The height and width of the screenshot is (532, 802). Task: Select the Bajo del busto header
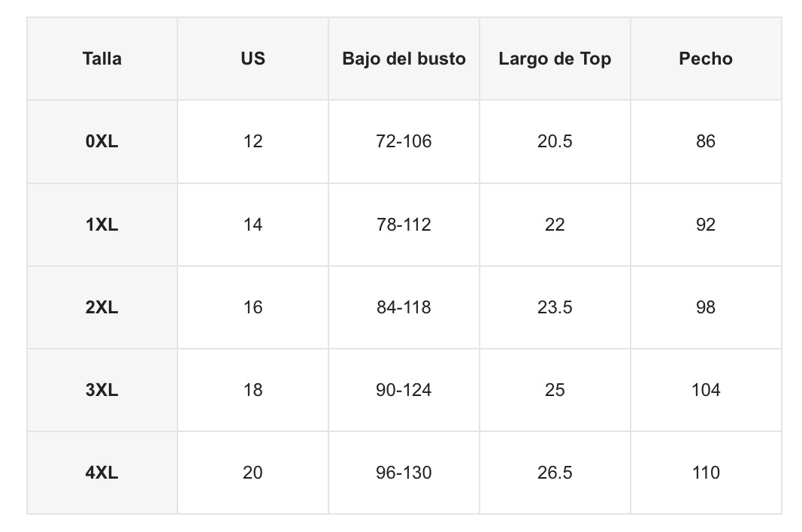pos(404,59)
